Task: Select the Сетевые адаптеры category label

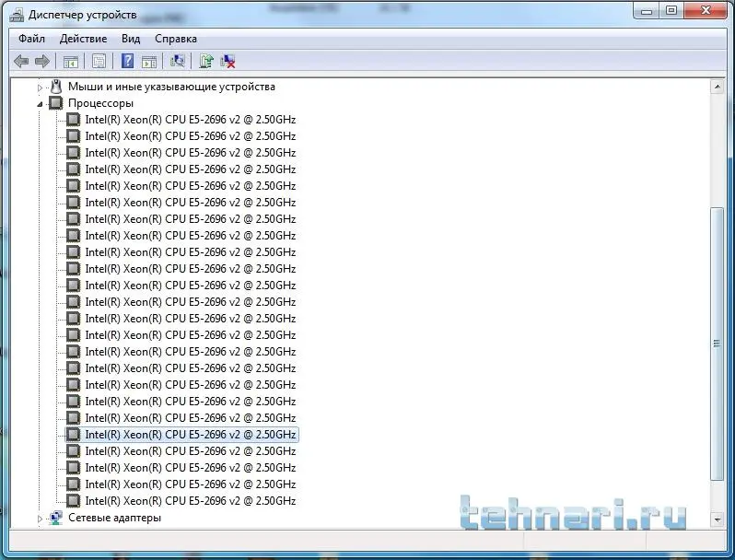Action: pos(115,518)
